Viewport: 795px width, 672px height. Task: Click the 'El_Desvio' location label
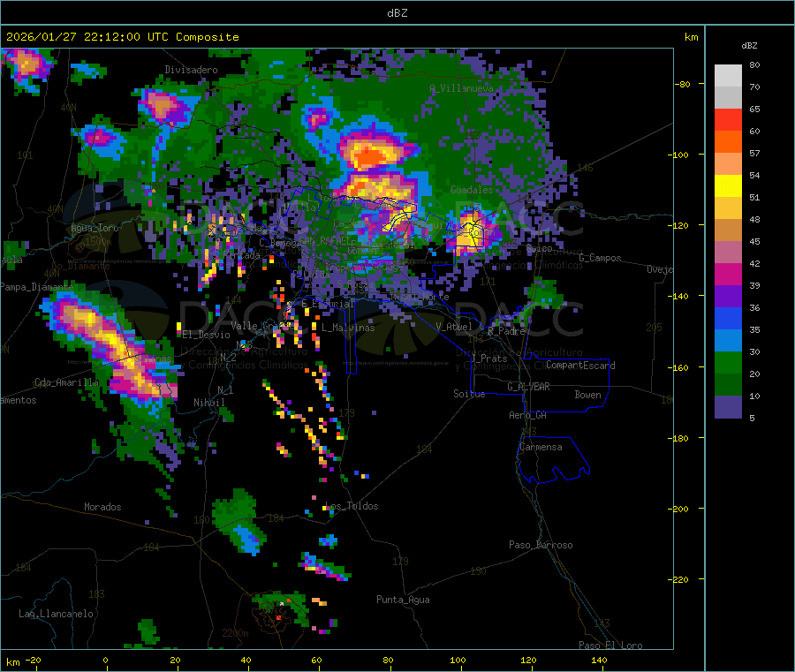(x=207, y=335)
